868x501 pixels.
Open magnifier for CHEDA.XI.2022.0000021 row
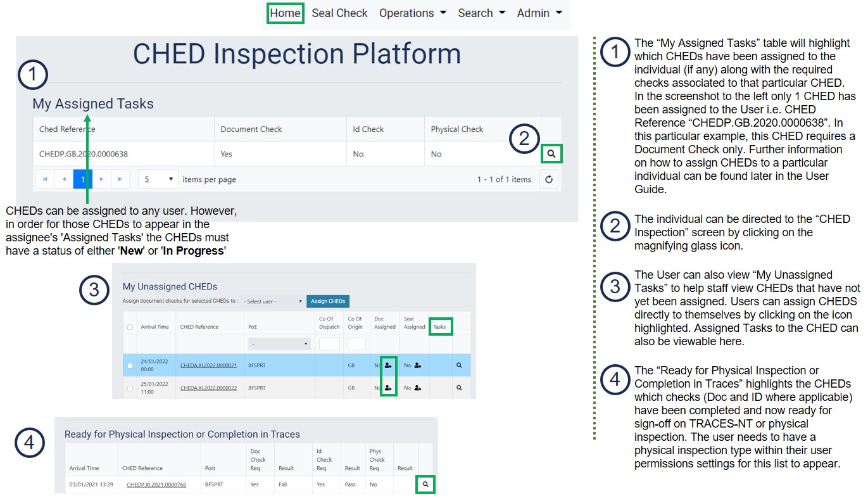click(459, 365)
